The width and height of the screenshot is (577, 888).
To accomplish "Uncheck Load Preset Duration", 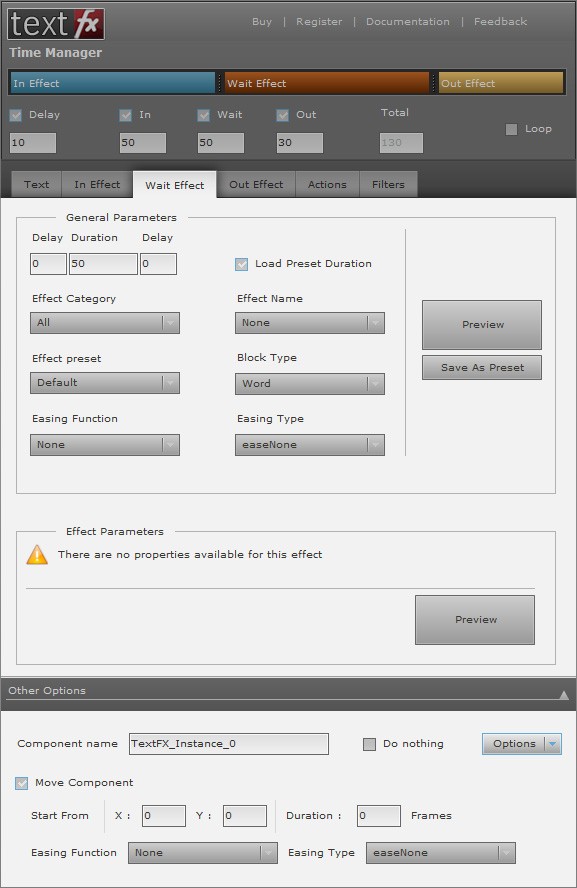I will tap(242, 264).
